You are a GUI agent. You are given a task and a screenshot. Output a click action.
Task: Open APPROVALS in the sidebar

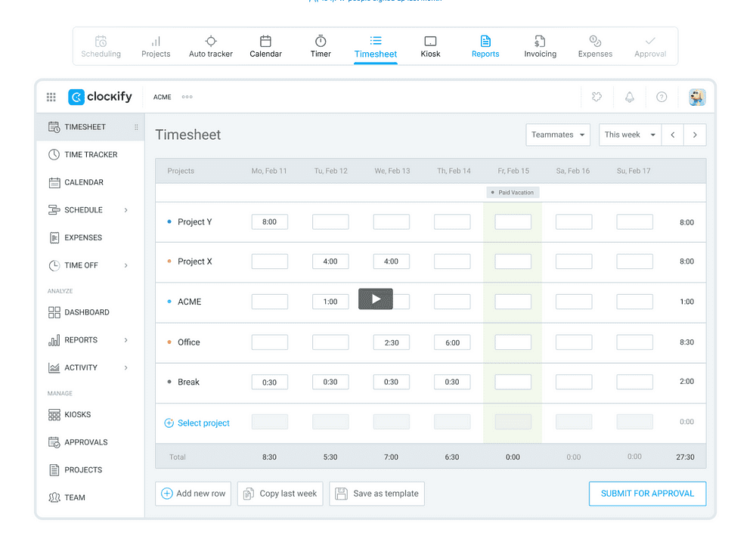pyautogui.click(x=90, y=442)
